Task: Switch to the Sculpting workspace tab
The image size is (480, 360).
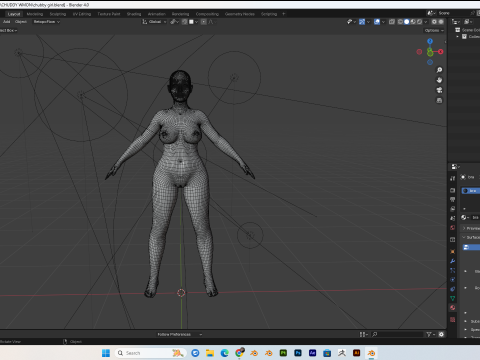Action: coord(58,14)
